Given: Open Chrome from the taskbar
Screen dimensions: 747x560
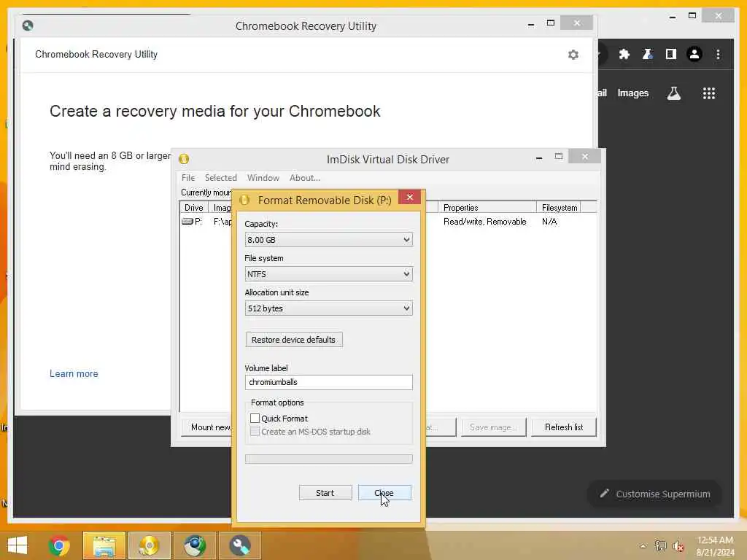Looking at the screenshot, I should (59, 545).
